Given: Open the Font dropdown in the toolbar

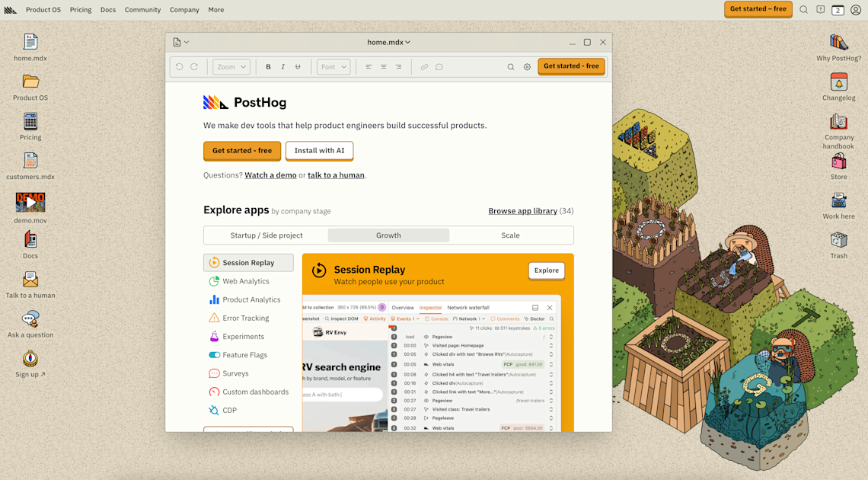Looking at the screenshot, I should pyautogui.click(x=333, y=66).
